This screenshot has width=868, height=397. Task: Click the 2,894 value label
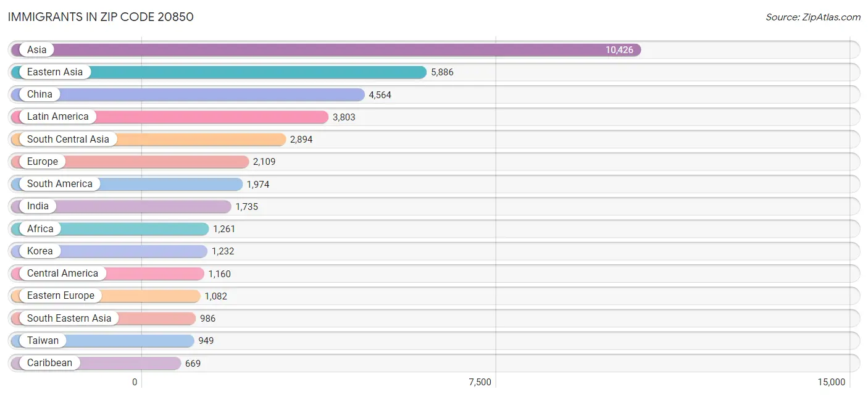click(x=301, y=140)
